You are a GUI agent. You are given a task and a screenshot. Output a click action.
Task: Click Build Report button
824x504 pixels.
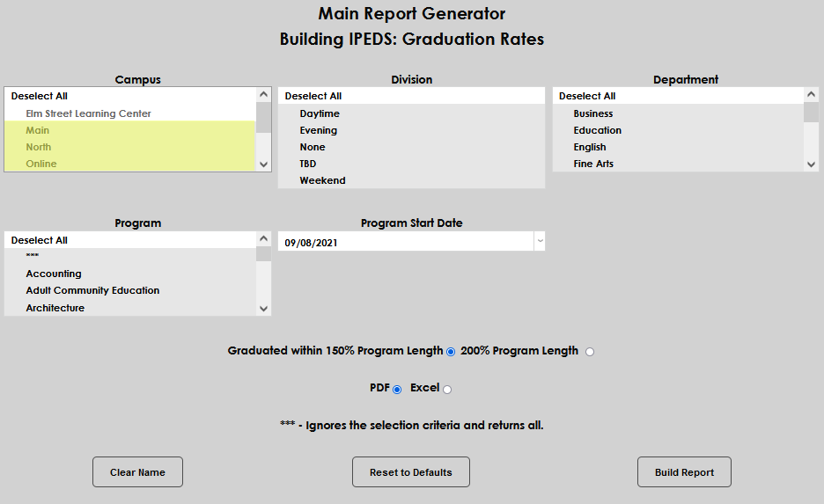click(x=684, y=472)
